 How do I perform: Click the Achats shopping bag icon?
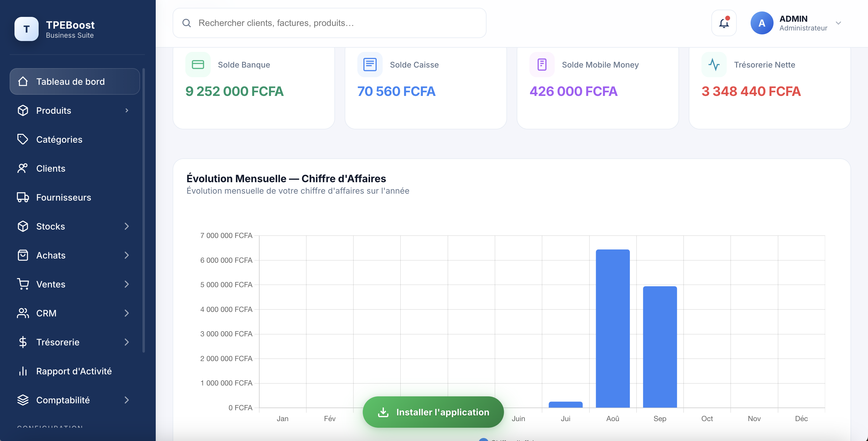click(x=23, y=255)
